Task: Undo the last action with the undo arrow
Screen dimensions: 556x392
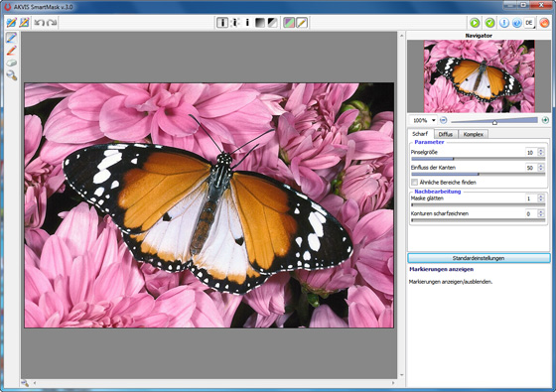Action: pyautogui.click(x=39, y=23)
